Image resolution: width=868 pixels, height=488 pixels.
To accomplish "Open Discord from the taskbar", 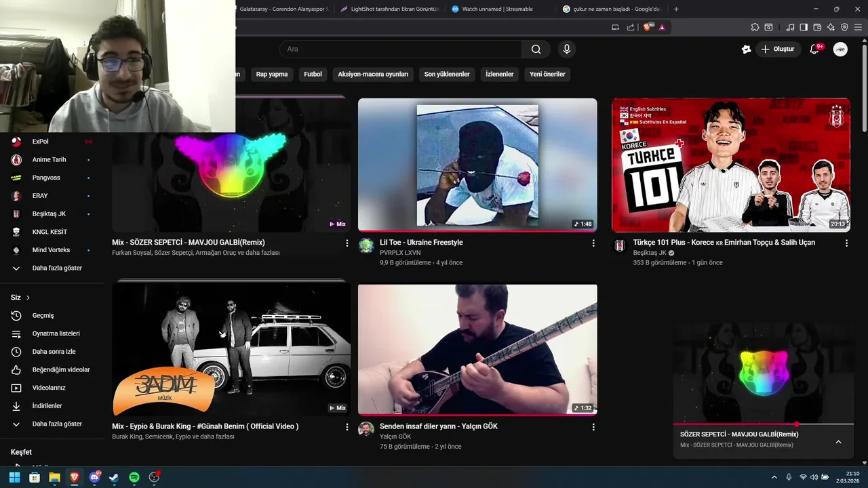I will click(94, 477).
